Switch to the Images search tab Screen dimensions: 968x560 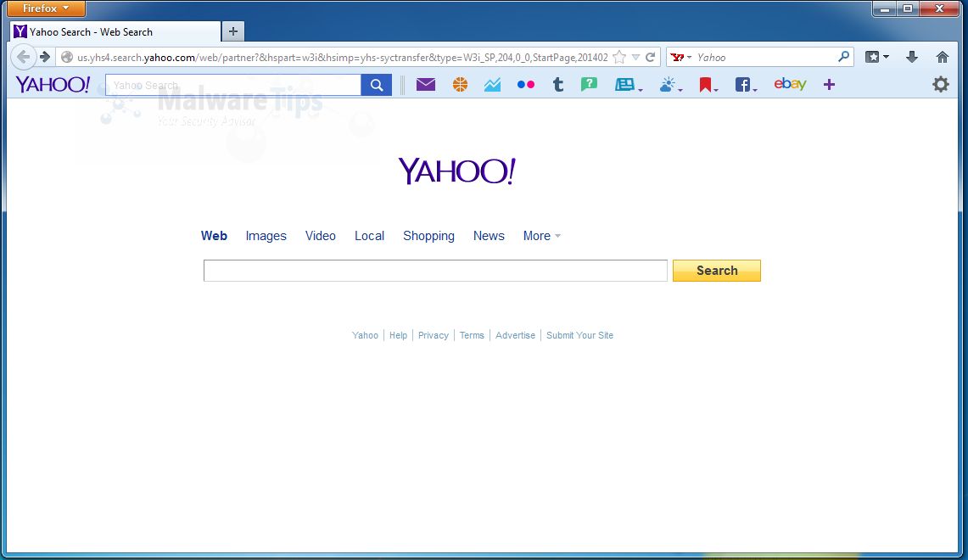[x=266, y=236]
